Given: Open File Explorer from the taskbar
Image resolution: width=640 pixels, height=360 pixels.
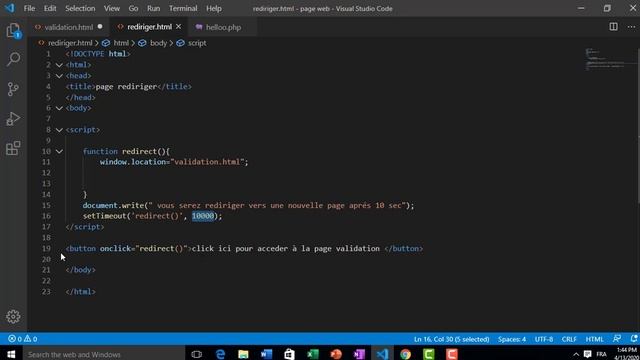Looking at the screenshot, I should (243, 354).
